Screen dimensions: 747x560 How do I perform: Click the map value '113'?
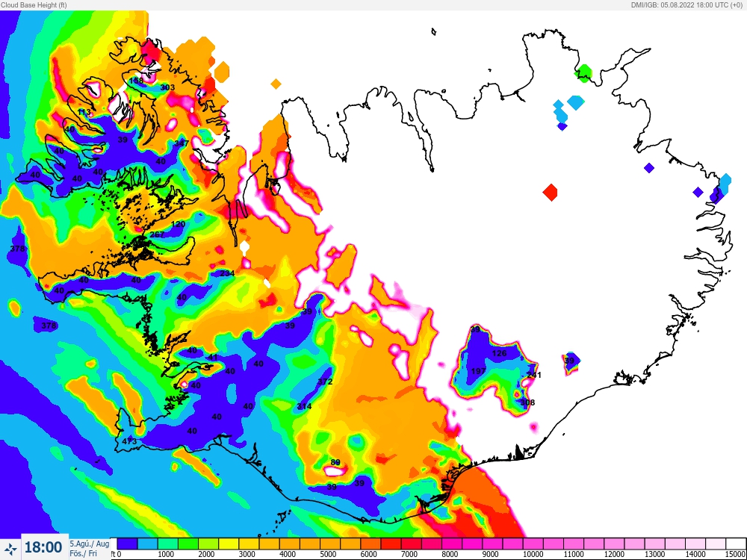coord(84,113)
